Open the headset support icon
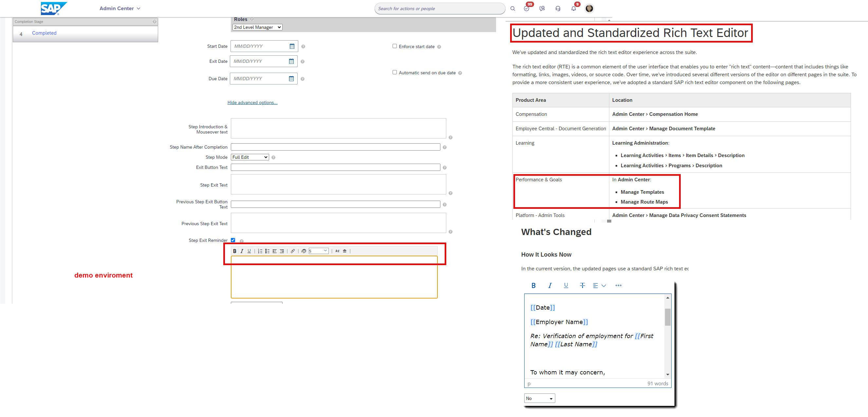This screenshot has width=868, height=417. (558, 9)
